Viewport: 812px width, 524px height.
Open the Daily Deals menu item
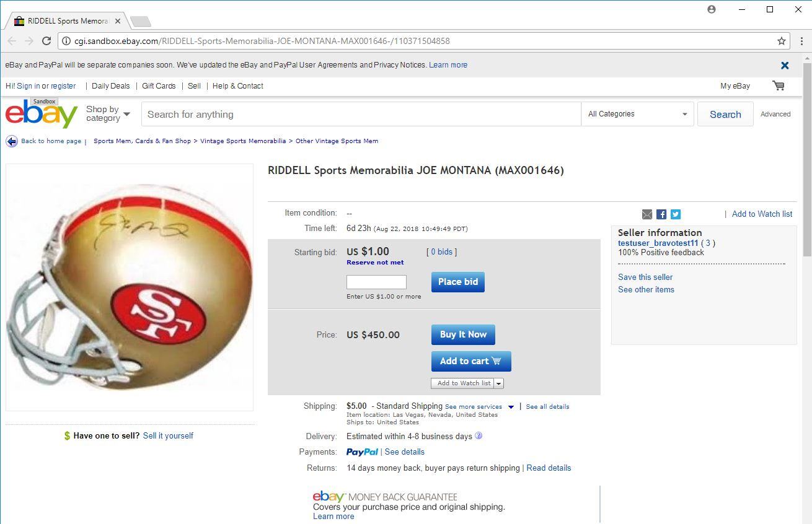pyautogui.click(x=111, y=86)
